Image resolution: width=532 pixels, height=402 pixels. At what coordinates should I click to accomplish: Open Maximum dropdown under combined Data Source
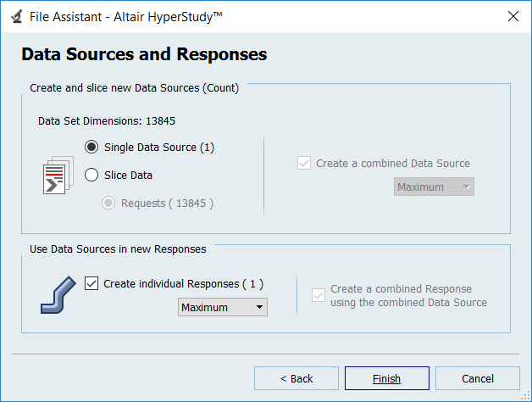pos(434,187)
